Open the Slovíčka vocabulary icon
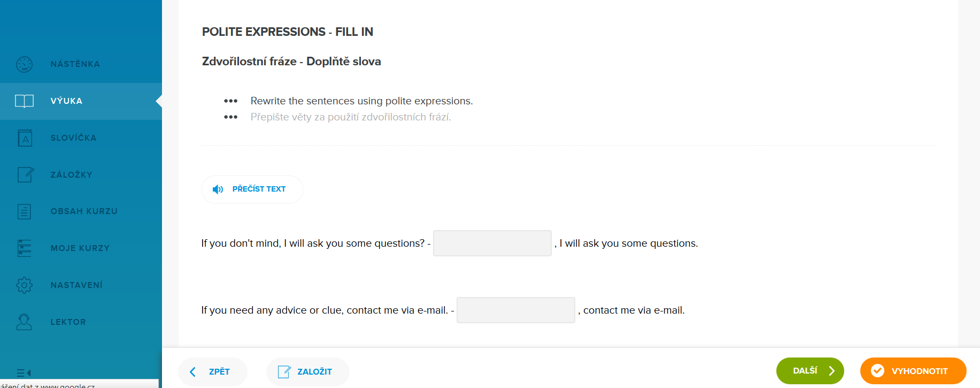 [x=25, y=138]
